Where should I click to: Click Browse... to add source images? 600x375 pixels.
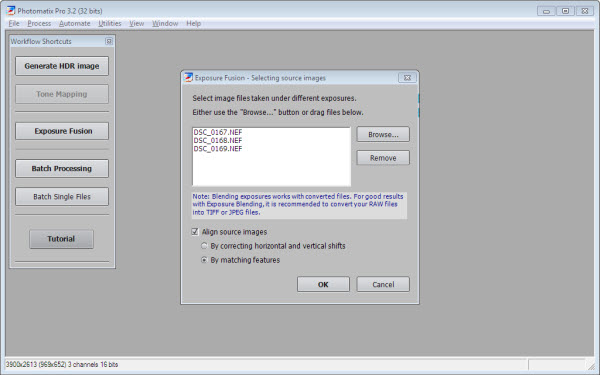click(x=383, y=134)
